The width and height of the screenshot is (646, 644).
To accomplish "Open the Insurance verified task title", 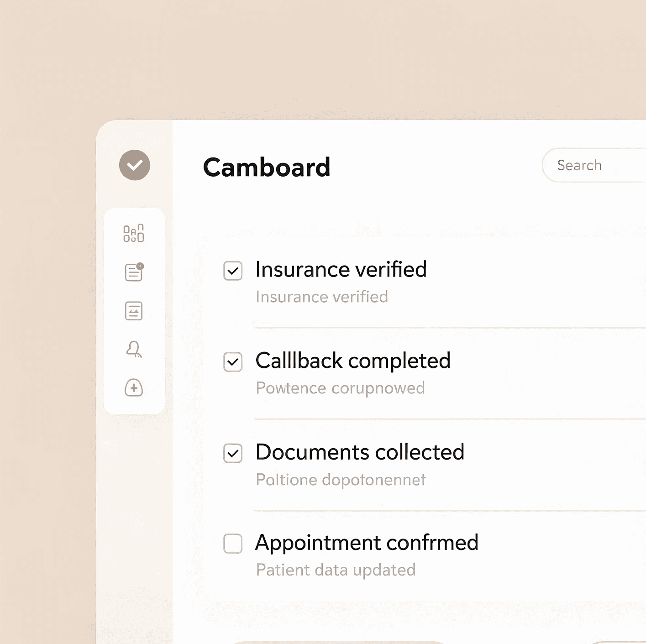I will click(341, 269).
